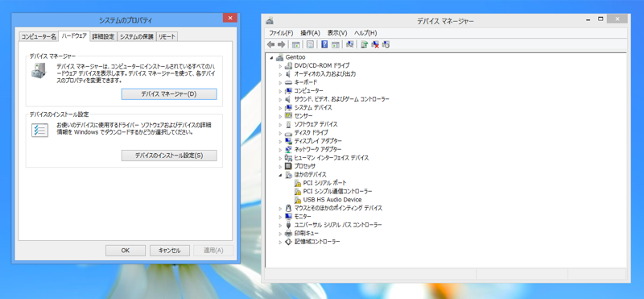
Task: Maximize the デバイス マネージャー window
Action: (601, 19)
